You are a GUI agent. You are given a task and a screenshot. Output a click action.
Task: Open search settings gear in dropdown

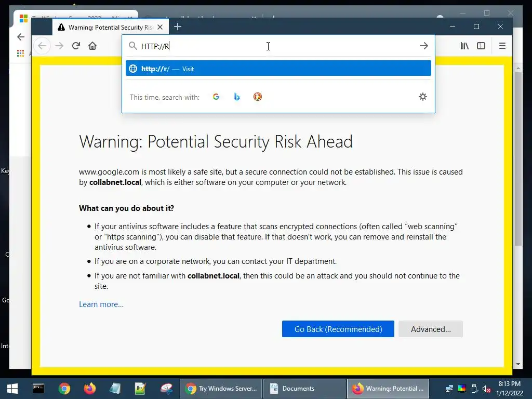coord(423,97)
